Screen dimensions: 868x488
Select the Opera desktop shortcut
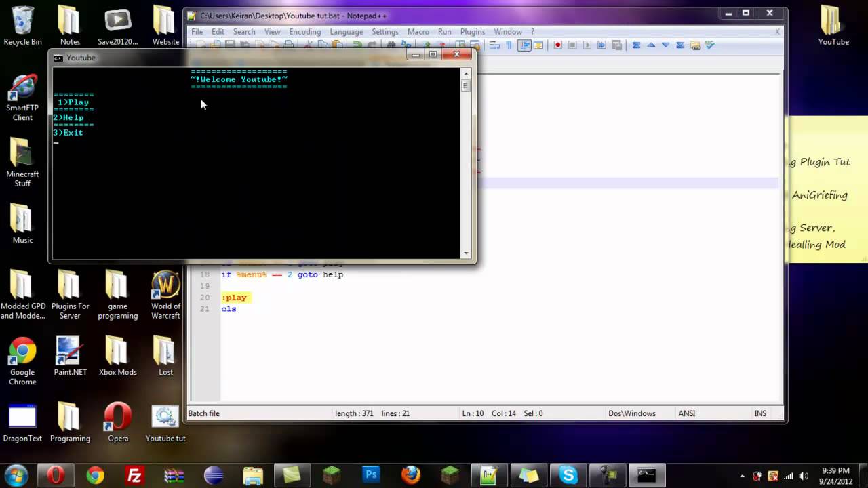click(118, 423)
